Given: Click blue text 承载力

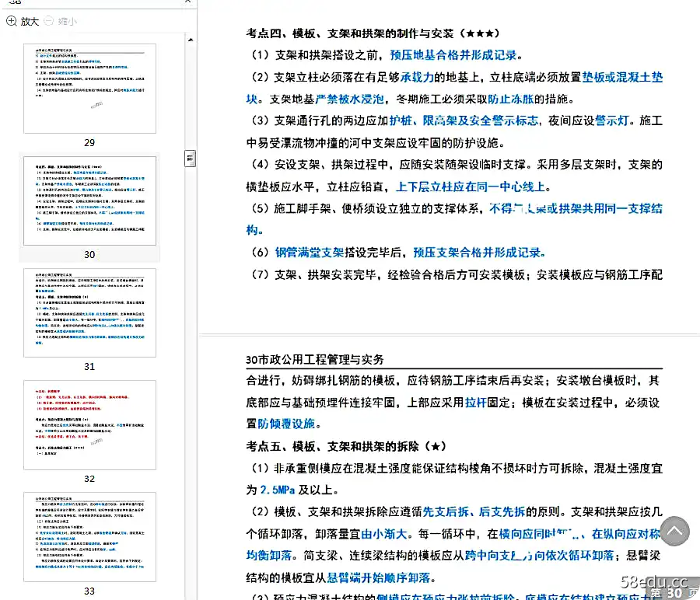Looking at the screenshot, I should [x=417, y=77].
